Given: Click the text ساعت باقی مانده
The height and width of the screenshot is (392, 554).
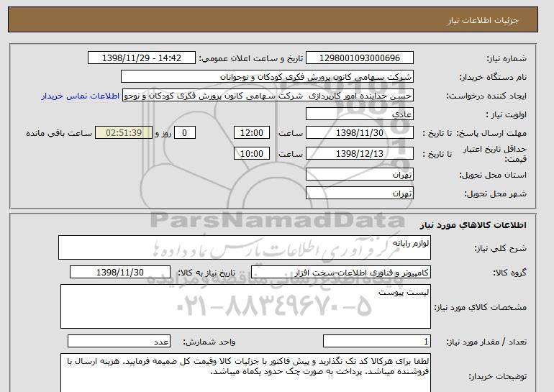Looking at the screenshot, I should (x=59, y=134).
